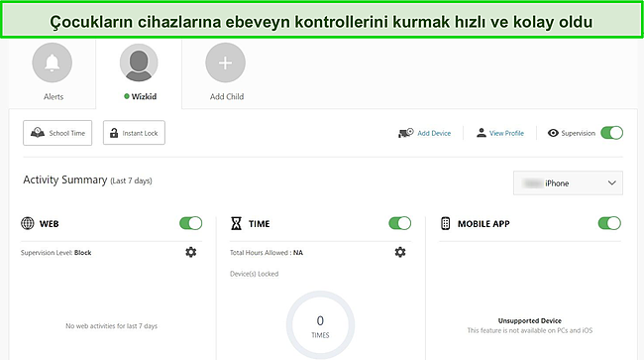Viewport: 644px width, 360px height.
Task: Toggle the TIME supervision switch
Action: tap(399, 223)
